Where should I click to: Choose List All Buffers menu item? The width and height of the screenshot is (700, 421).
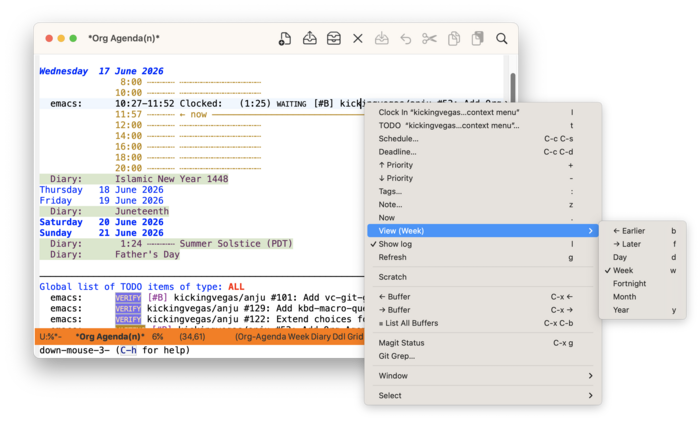pyautogui.click(x=483, y=323)
